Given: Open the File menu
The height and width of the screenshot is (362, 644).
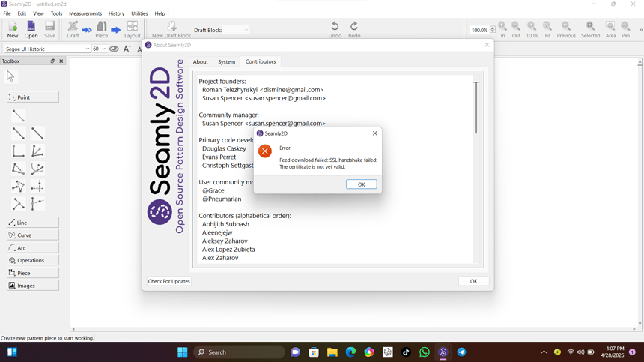Looking at the screenshot, I should click(x=7, y=13).
